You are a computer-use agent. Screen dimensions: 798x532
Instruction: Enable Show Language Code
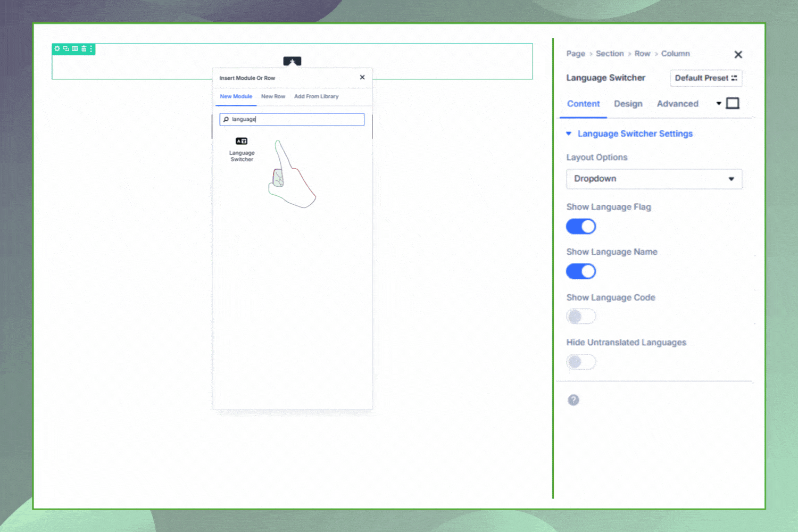581,316
